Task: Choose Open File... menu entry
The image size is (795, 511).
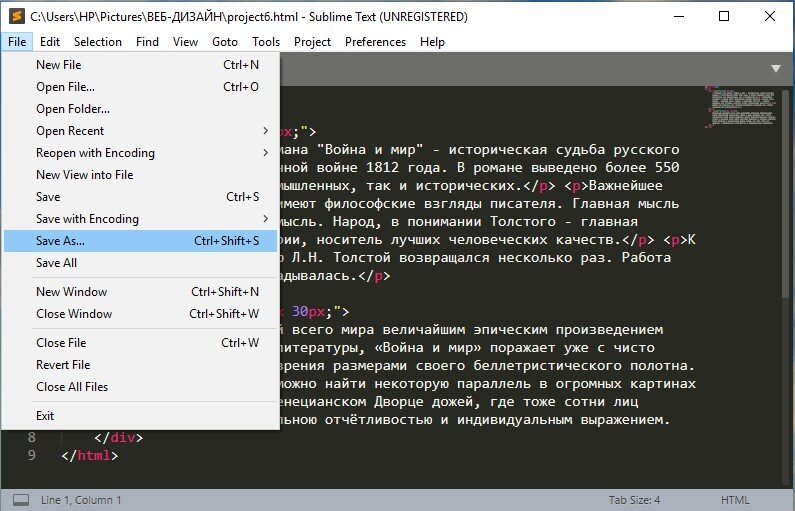Action: coord(140,87)
